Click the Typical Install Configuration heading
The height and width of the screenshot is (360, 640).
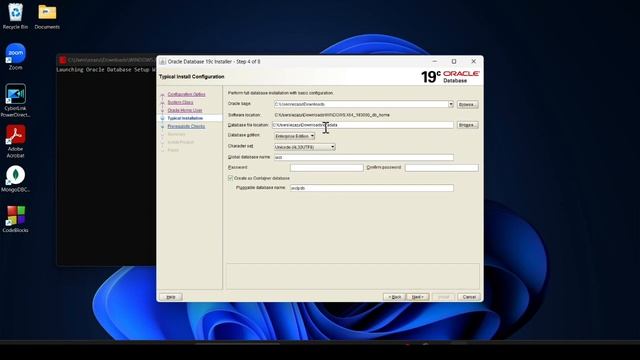(191, 77)
